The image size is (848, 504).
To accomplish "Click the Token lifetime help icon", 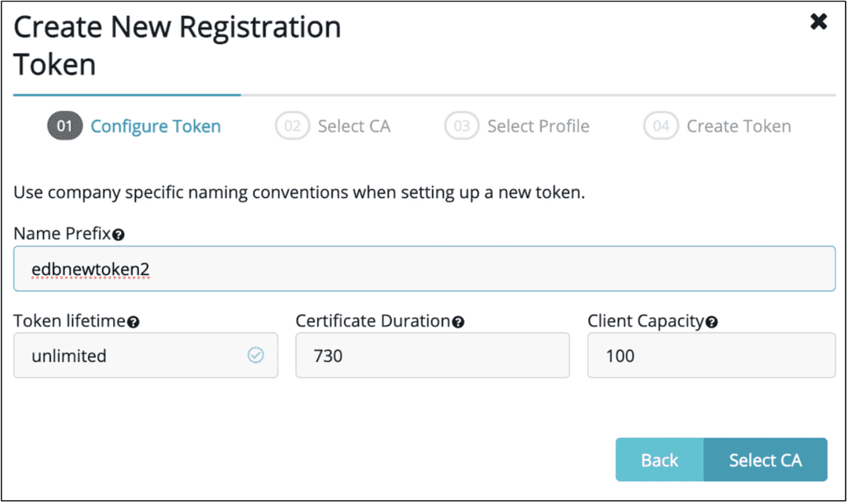I will coord(131,320).
